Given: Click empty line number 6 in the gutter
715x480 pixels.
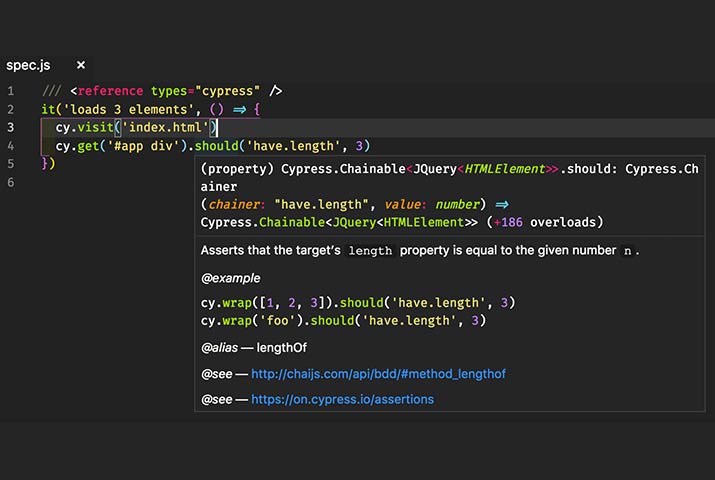Looking at the screenshot, I should tap(10, 182).
